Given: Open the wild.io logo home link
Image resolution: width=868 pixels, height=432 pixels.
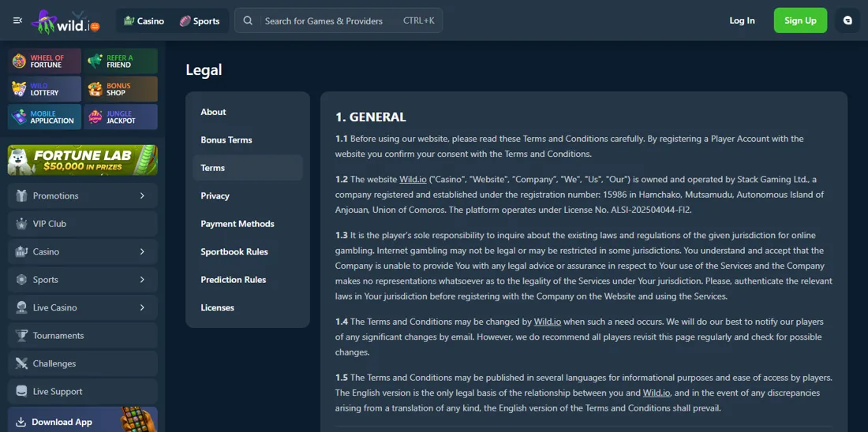Looking at the screenshot, I should [65, 21].
